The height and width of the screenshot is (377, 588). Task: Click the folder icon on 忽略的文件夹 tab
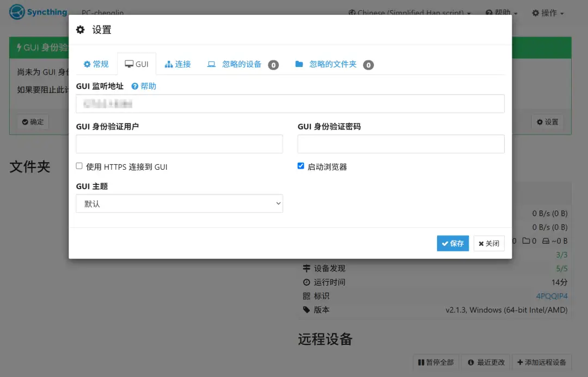[x=299, y=64]
